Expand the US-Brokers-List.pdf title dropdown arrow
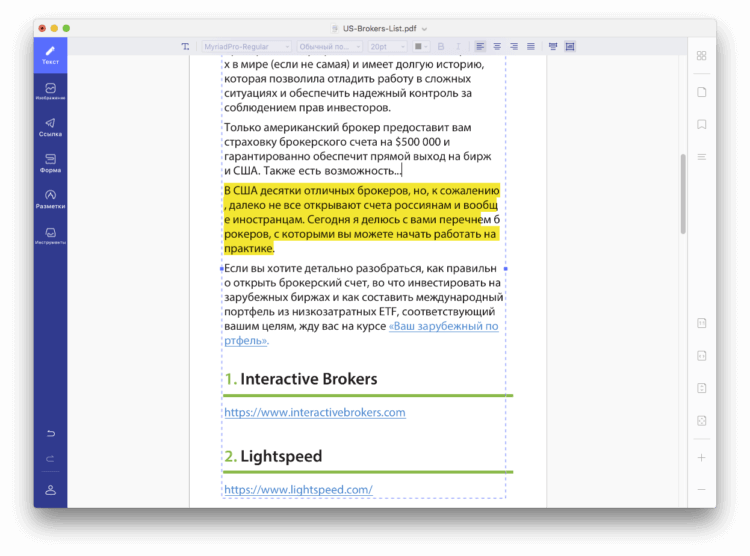The image size is (750, 556). [x=424, y=29]
